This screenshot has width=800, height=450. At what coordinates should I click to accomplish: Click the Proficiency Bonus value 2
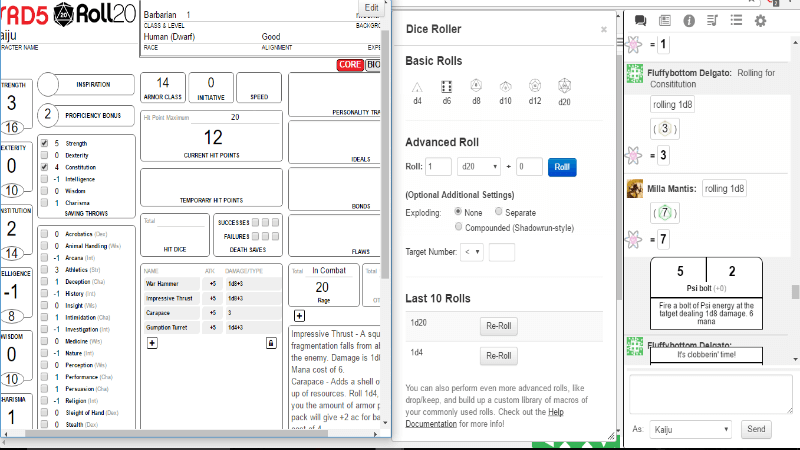(x=47, y=113)
